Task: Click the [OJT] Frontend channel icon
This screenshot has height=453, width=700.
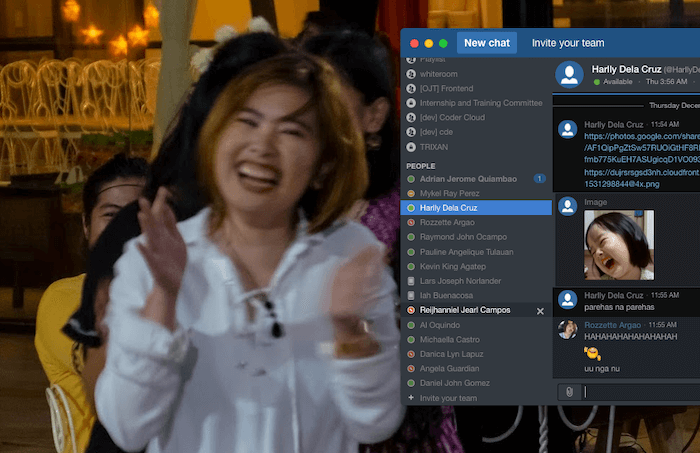Action: [411, 88]
